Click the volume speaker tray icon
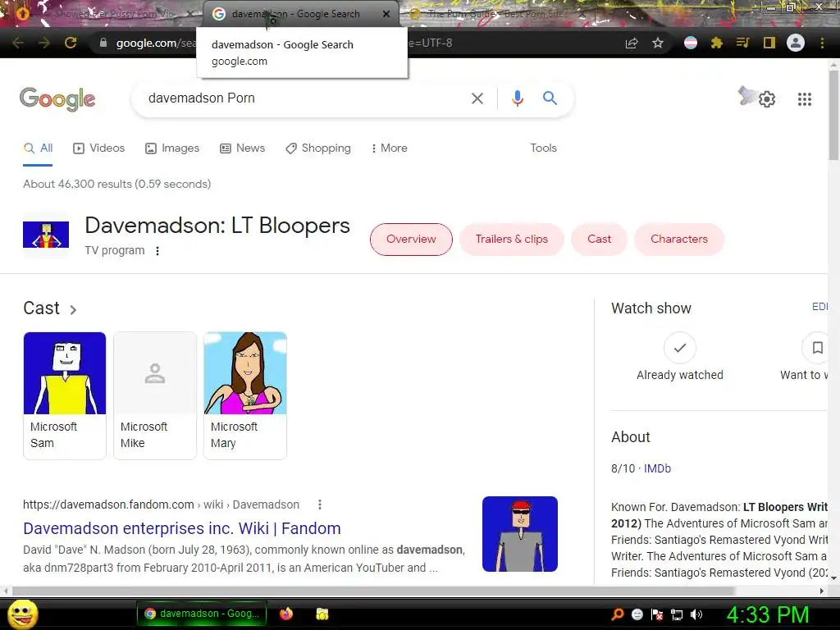840x630 pixels. 696,614
